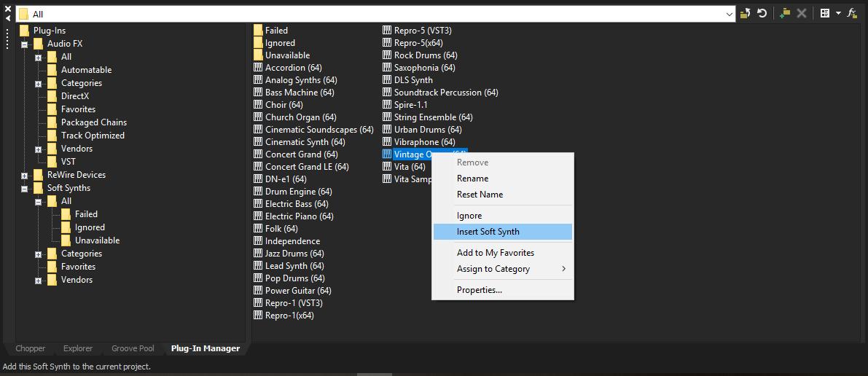Select the Plug-In Manager tab
868x376 pixels.
[206, 348]
